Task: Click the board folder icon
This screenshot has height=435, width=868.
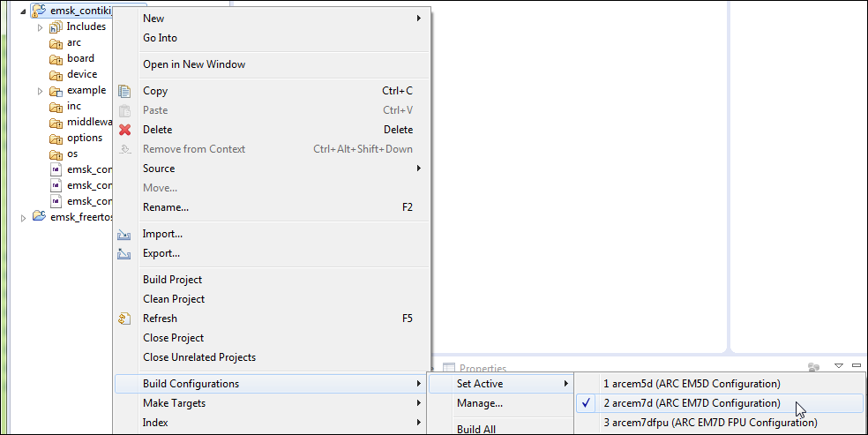Action: (x=56, y=58)
